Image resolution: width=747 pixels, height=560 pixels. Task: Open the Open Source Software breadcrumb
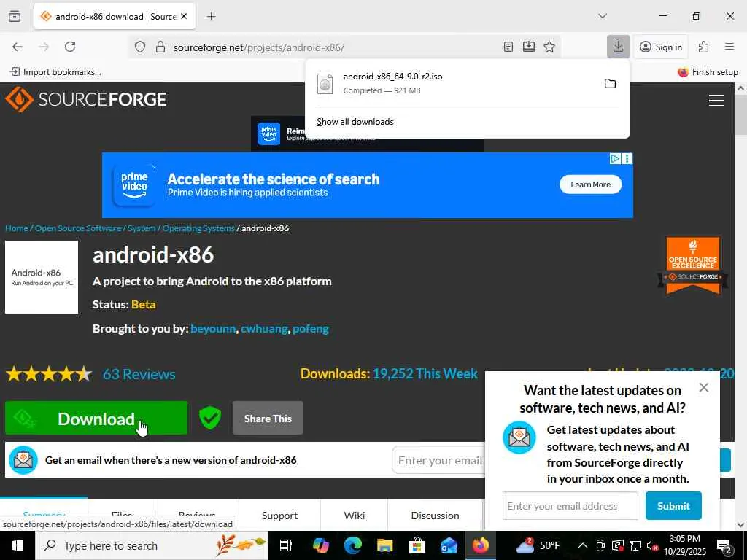click(x=78, y=228)
